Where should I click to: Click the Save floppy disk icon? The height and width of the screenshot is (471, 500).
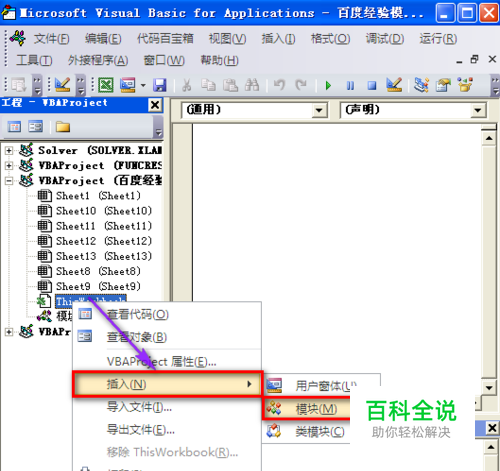click(x=160, y=85)
